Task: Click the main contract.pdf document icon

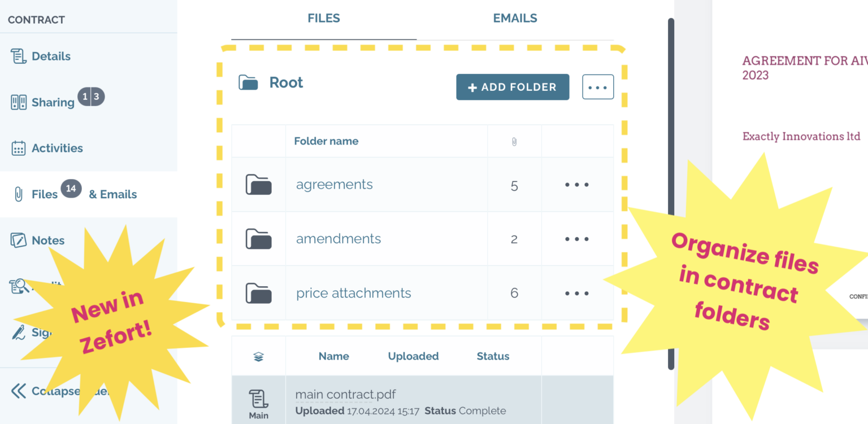Action: click(258, 397)
